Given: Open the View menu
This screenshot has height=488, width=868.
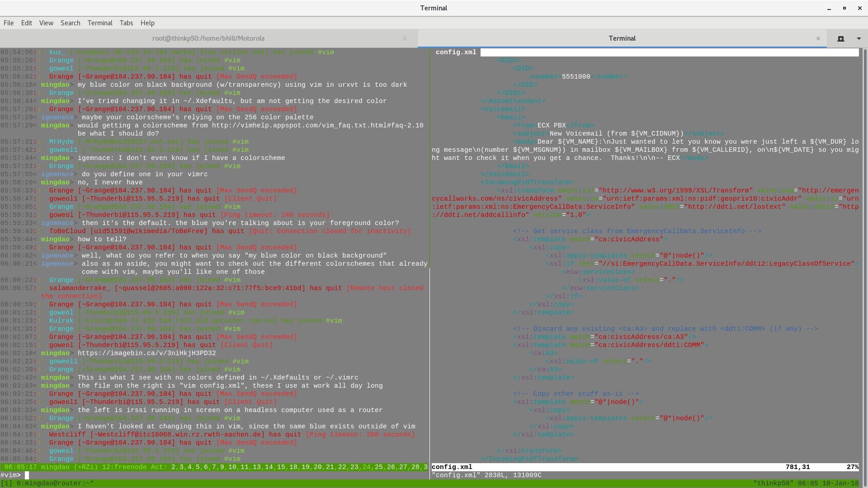Looking at the screenshot, I should (46, 23).
